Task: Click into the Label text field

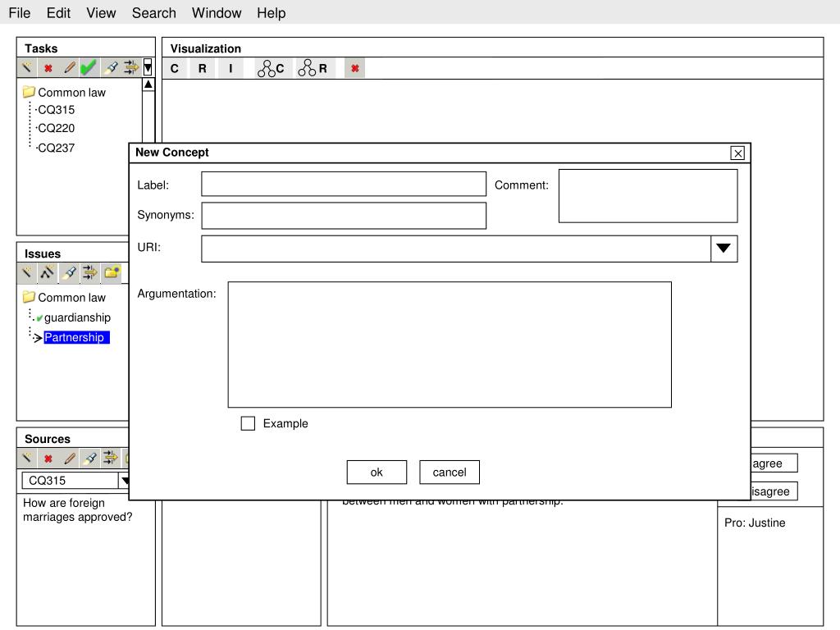Action: pyautogui.click(x=344, y=184)
